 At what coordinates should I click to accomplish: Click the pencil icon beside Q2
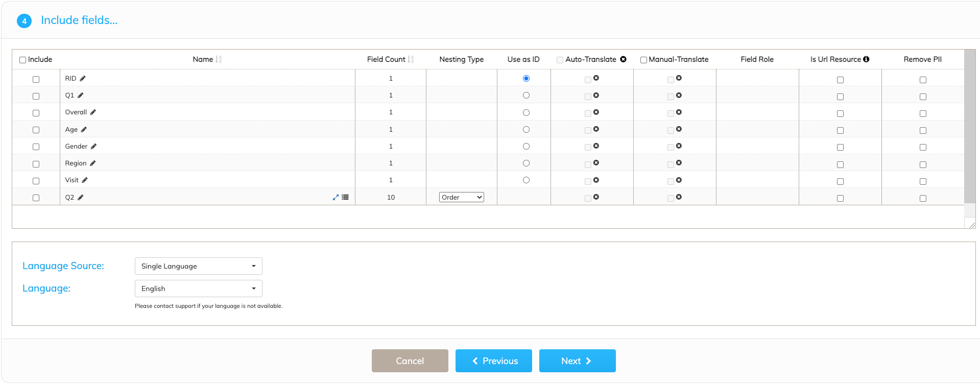pos(80,198)
